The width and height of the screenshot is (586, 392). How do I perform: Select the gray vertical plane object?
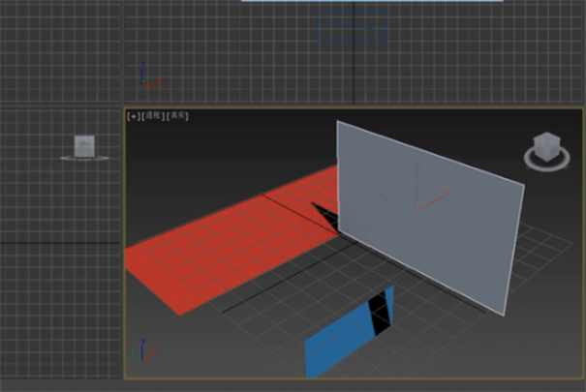430,217
